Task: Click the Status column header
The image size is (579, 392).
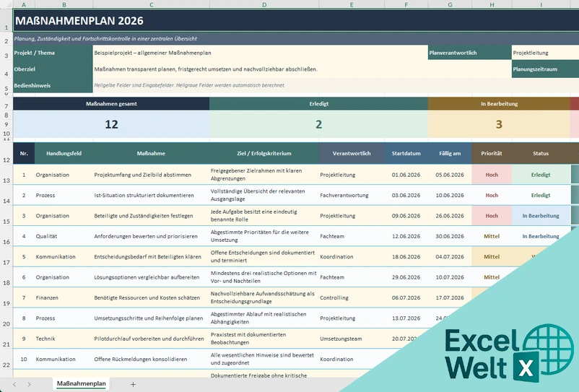Action: (541, 153)
